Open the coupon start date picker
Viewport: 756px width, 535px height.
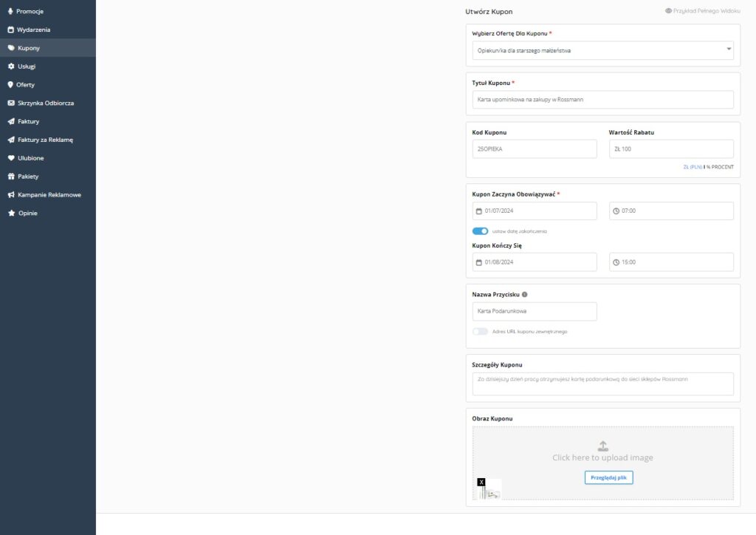click(x=534, y=211)
